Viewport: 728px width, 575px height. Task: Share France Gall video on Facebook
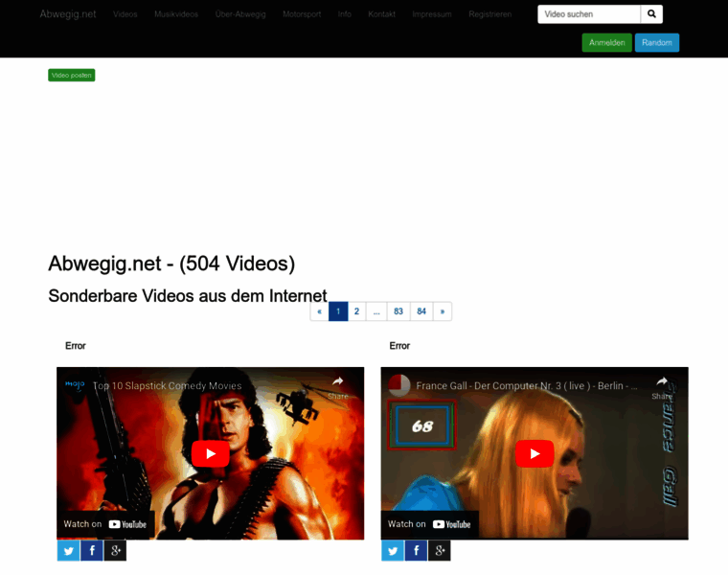(x=416, y=551)
